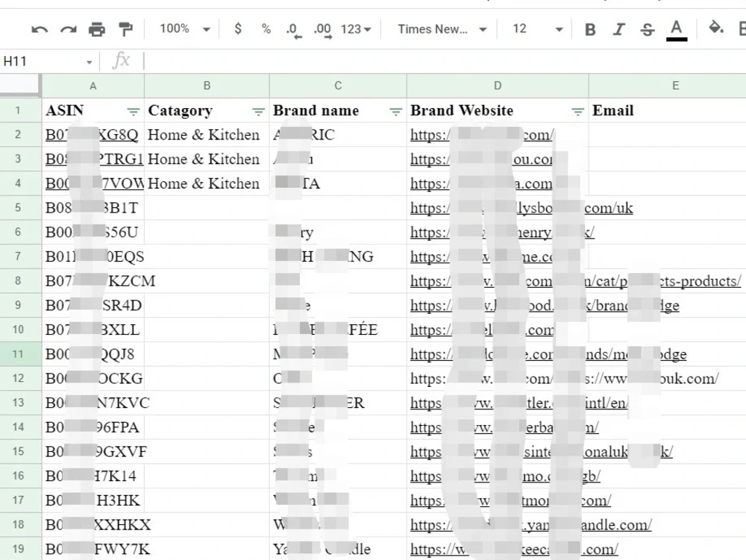Activate the paint format tool
The width and height of the screenshot is (746, 560).
pyautogui.click(x=125, y=30)
